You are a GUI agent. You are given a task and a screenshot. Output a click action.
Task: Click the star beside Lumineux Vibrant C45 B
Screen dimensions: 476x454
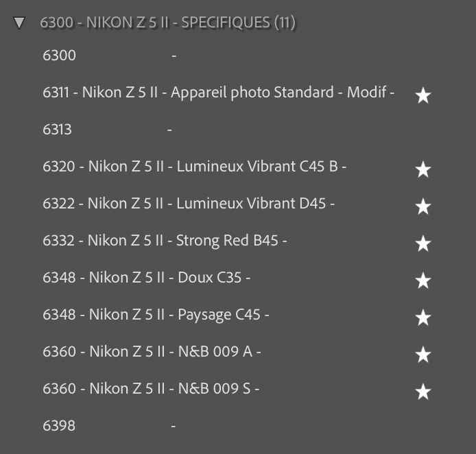click(423, 170)
